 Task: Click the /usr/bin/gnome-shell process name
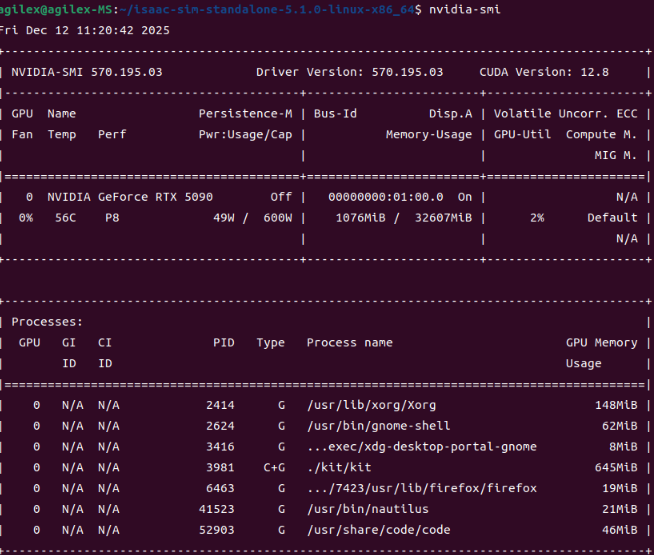[379, 426]
